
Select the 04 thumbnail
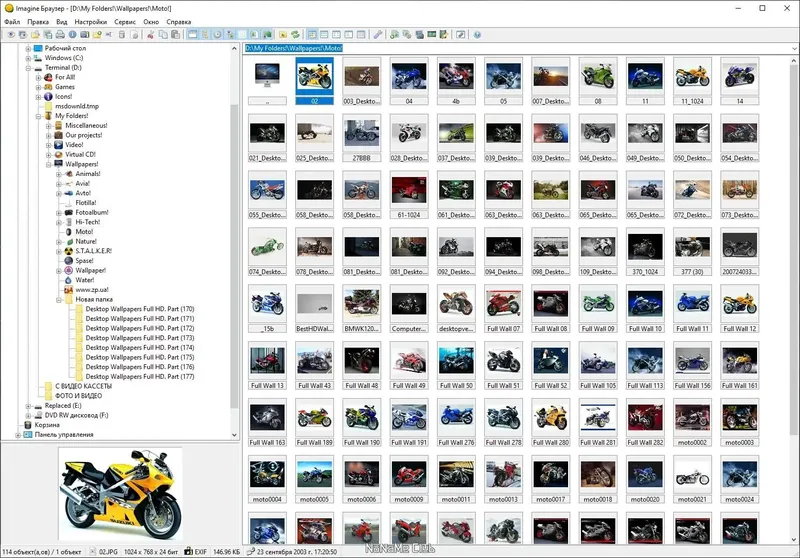click(x=409, y=81)
